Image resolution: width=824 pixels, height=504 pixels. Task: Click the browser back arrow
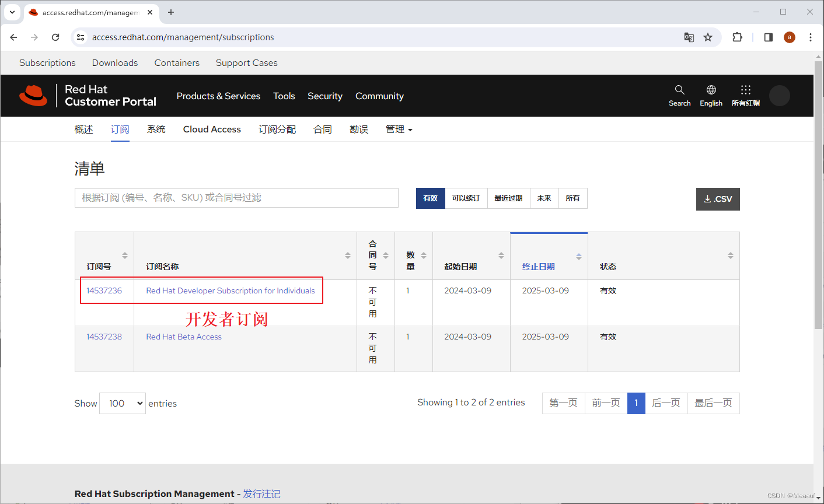[14, 37]
